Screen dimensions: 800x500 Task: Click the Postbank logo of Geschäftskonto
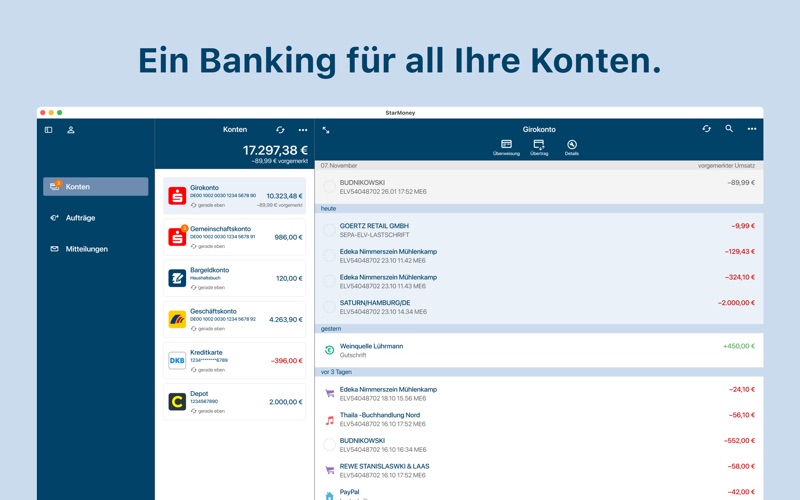(177, 319)
